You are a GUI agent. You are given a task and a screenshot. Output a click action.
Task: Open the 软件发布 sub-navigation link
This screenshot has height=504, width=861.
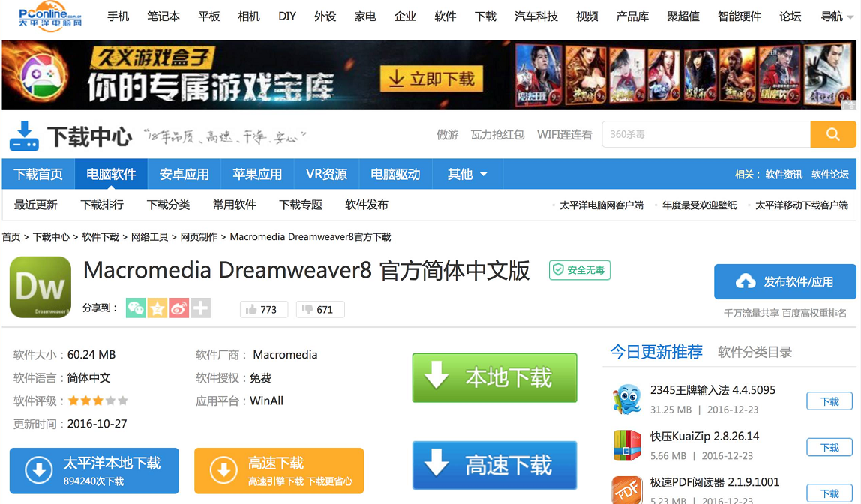367,205
